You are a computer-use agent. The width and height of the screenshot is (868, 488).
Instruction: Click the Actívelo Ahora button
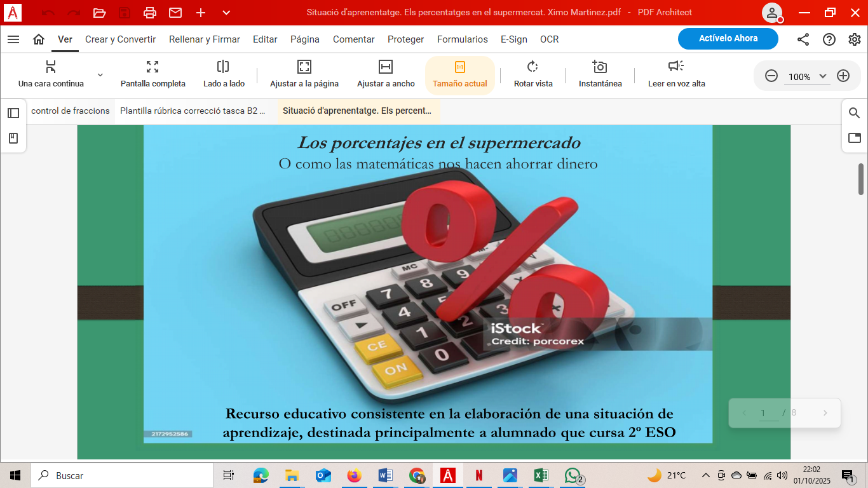pos(728,39)
